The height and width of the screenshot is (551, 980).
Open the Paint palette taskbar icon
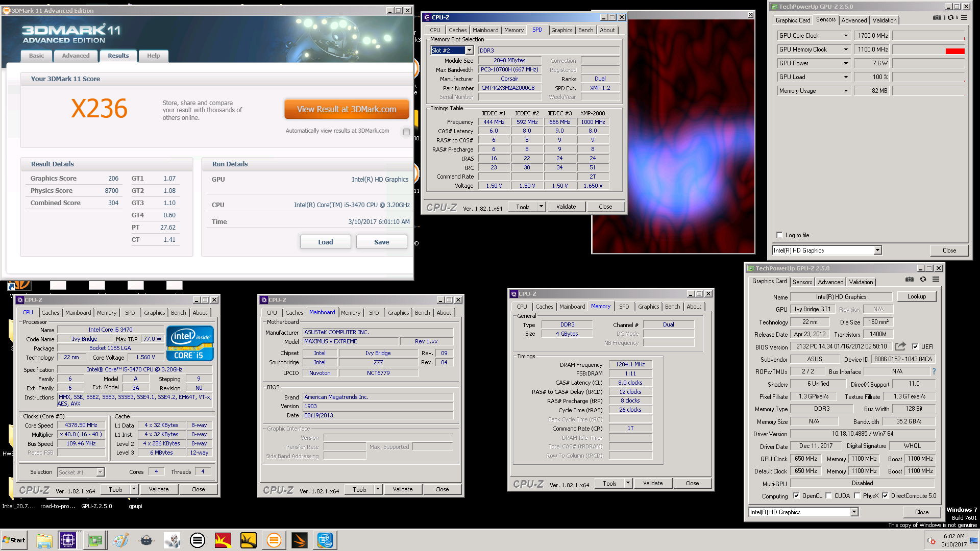point(120,540)
